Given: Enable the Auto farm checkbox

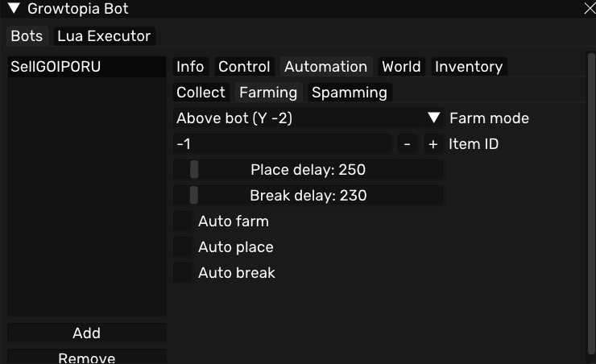Looking at the screenshot, I should click(184, 221).
